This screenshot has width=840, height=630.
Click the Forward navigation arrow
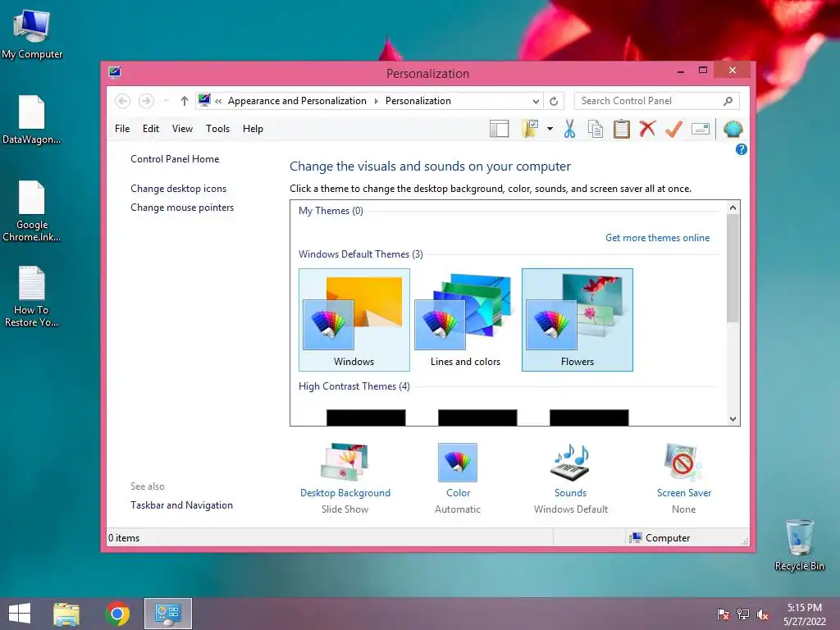coord(146,101)
